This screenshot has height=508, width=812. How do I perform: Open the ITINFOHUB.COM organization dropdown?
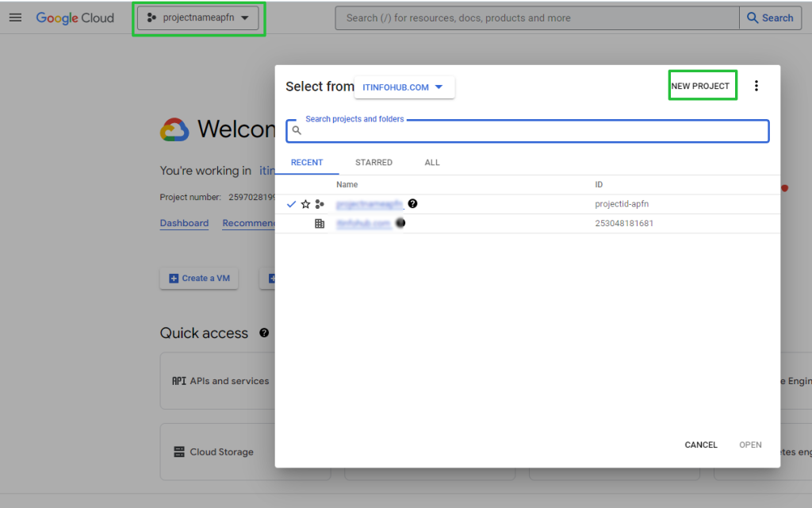click(x=404, y=87)
